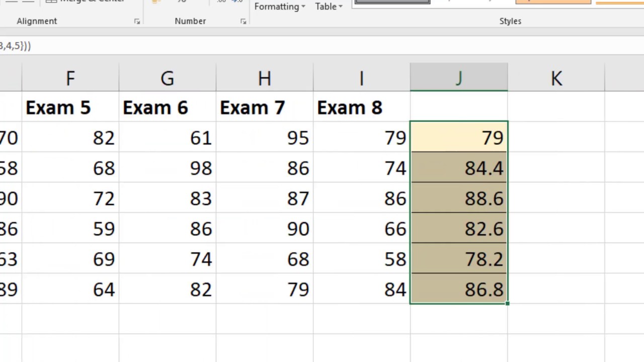Apply the gray bordered cell style
This screenshot has width=644, height=362.
pyautogui.click(x=392, y=2)
